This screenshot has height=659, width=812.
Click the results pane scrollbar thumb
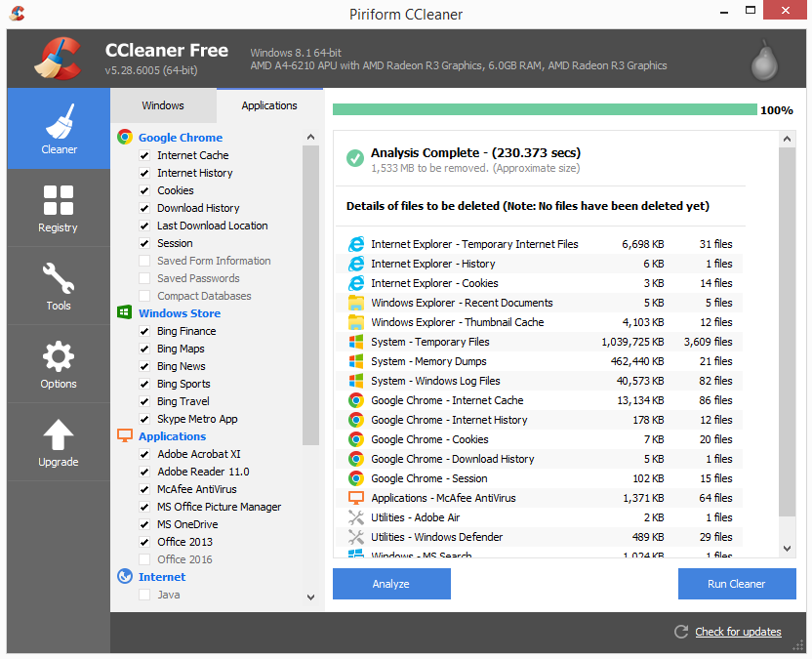click(788, 332)
